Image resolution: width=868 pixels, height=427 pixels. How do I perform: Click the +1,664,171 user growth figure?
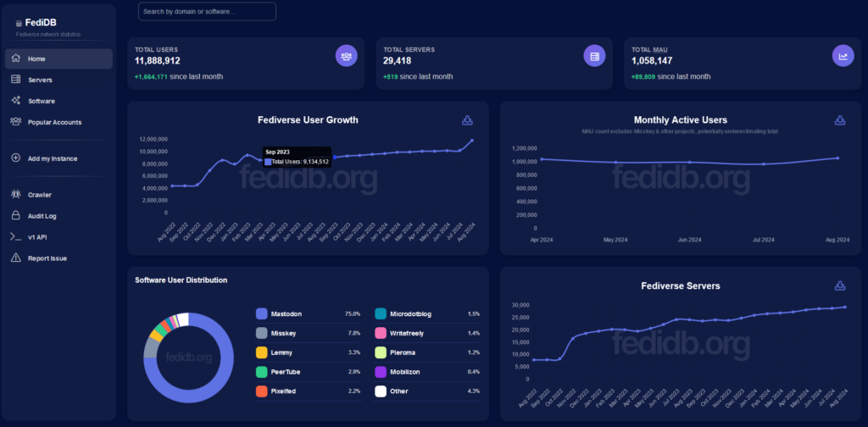click(x=151, y=76)
